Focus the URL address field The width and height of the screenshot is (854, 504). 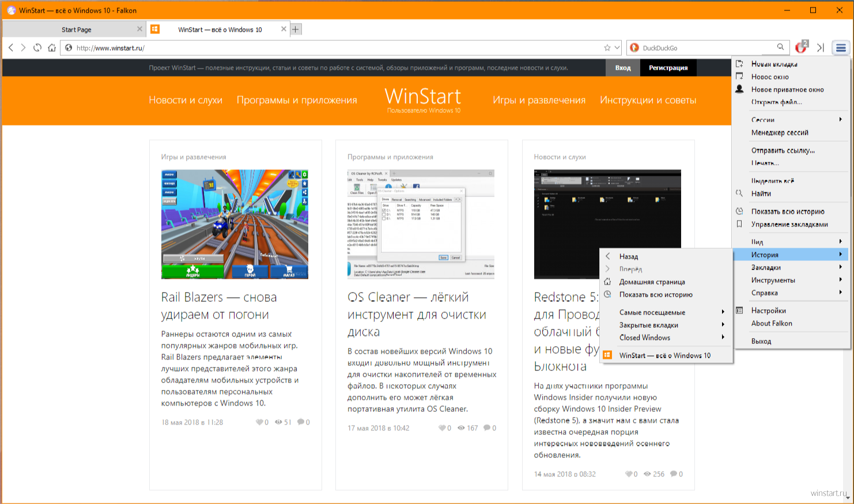coord(340,48)
